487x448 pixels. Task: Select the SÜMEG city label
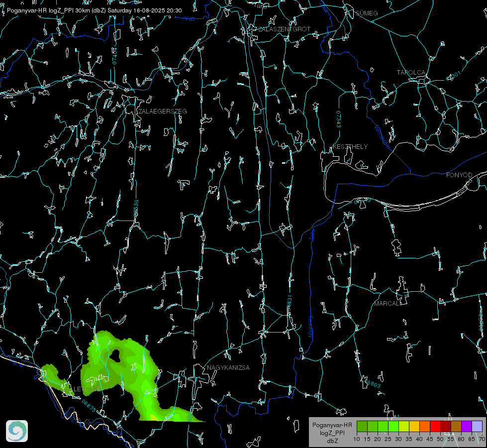coord(367,13)
